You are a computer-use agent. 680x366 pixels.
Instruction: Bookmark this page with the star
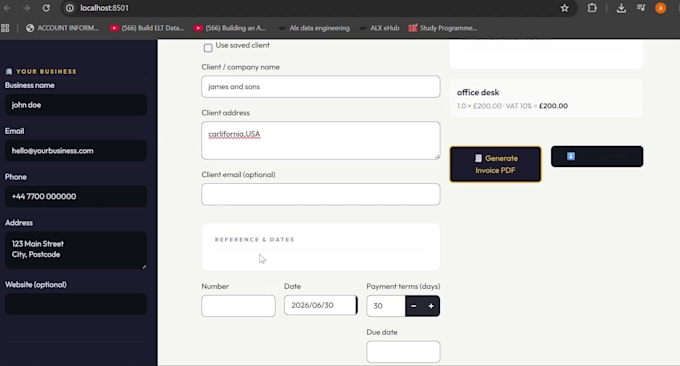click(564, 8)
